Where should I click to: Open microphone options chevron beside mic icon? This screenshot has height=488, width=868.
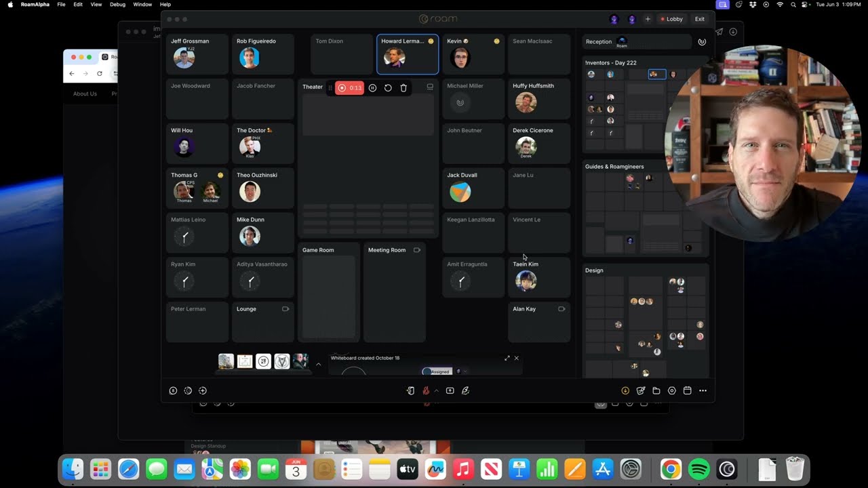[x=436, y=390]
